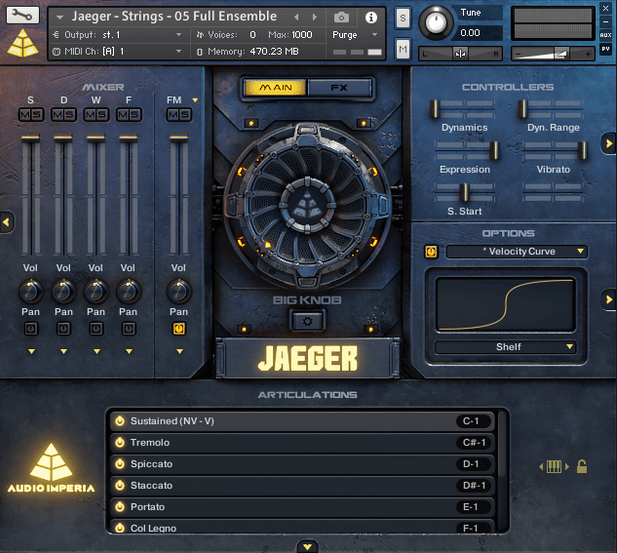
Task: Expand D channel options arrow
Action: pyautogui.click(x=64, y=351)
